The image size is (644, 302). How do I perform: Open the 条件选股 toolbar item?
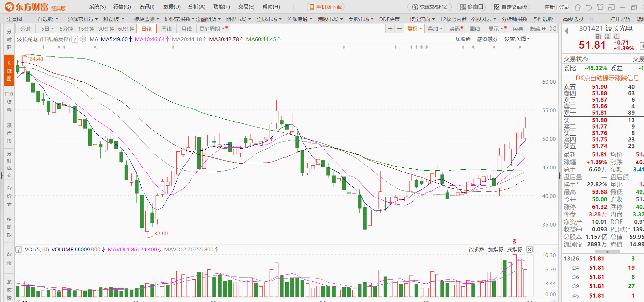coord(543,19)
